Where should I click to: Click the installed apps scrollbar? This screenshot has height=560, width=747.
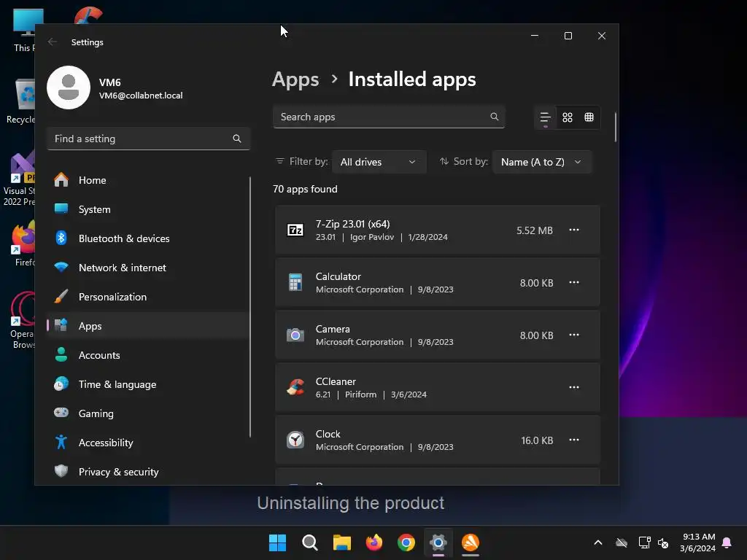(x=616, y=127)
